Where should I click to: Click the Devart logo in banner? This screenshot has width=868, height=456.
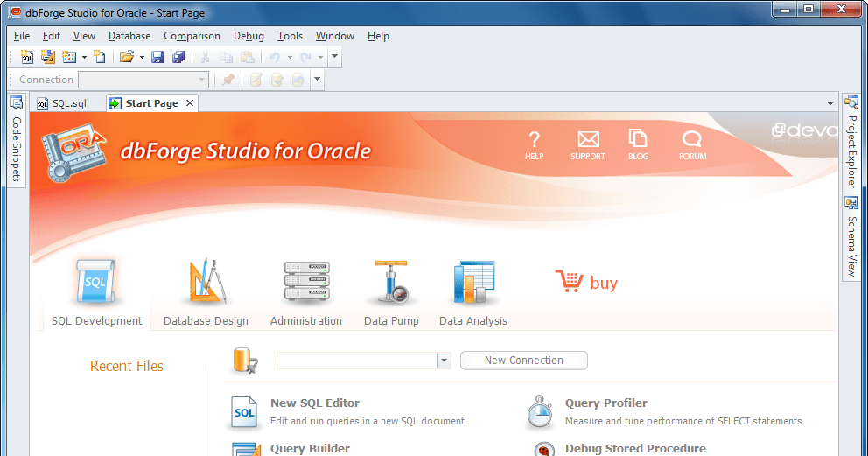[x=805, y=130]
